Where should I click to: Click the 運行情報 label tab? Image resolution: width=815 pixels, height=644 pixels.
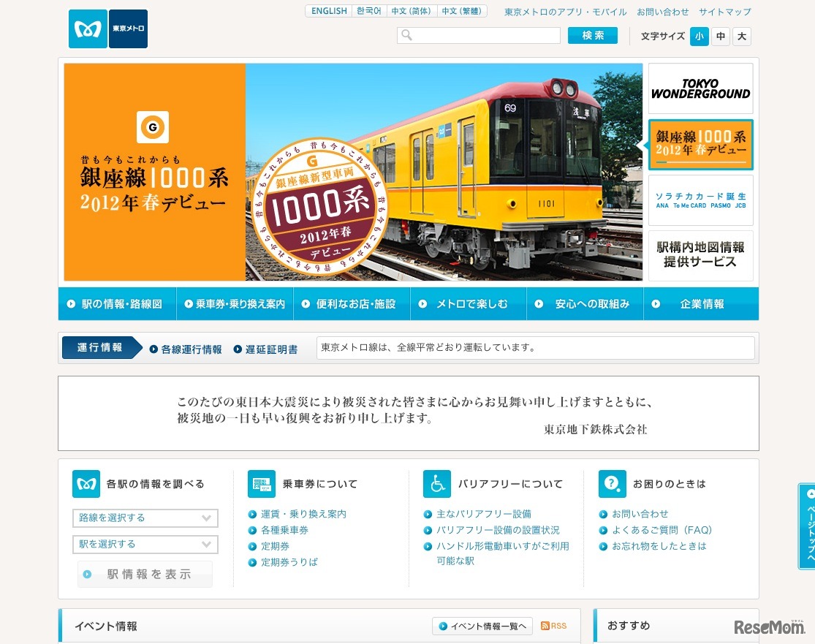(x=102, y=348)
